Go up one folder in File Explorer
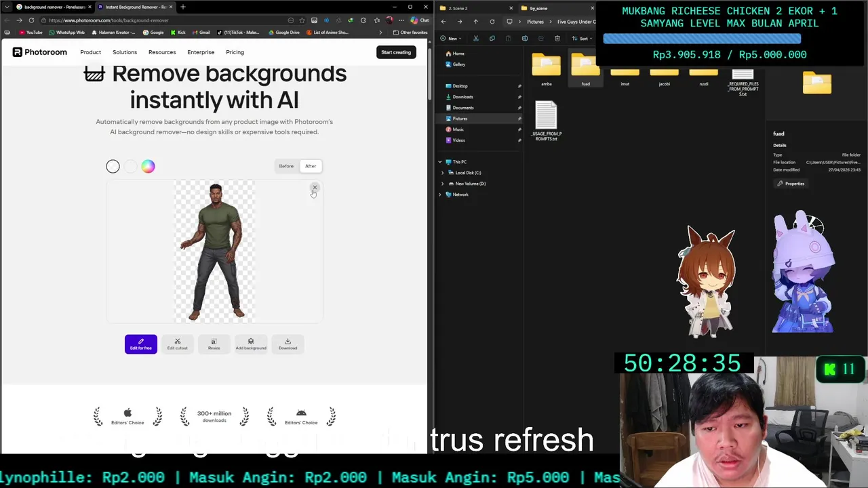Viewport: 868px width, 488px height. [x=476, y=22]
